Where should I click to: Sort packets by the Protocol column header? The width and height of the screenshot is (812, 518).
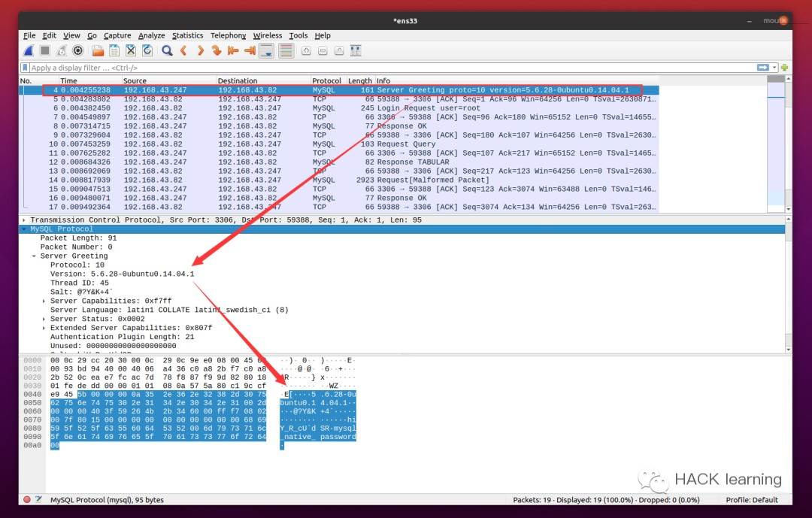(327, 80)
